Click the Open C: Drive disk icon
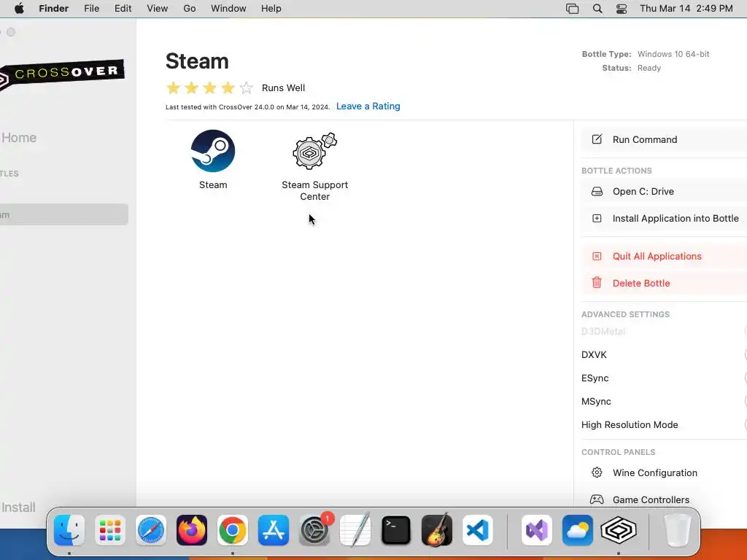747x560 pixels. click(597, 192)
